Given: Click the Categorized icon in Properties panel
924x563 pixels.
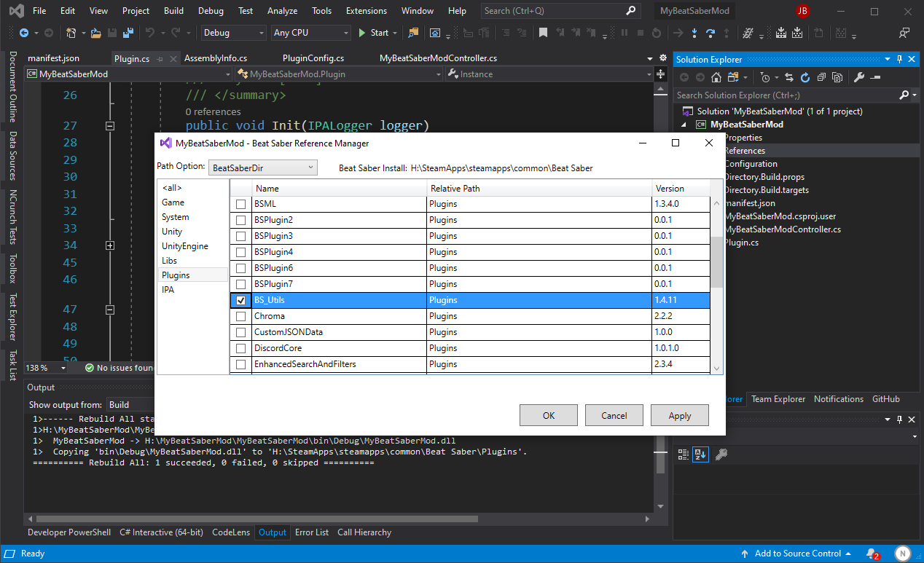Looking at the screenshot, I should (683, 454).
